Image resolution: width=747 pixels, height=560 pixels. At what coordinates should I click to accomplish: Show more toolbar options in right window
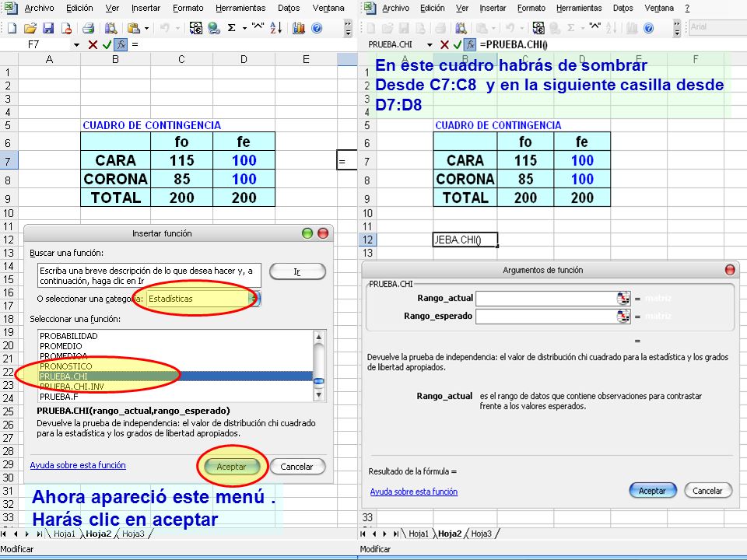click(677, 29)
